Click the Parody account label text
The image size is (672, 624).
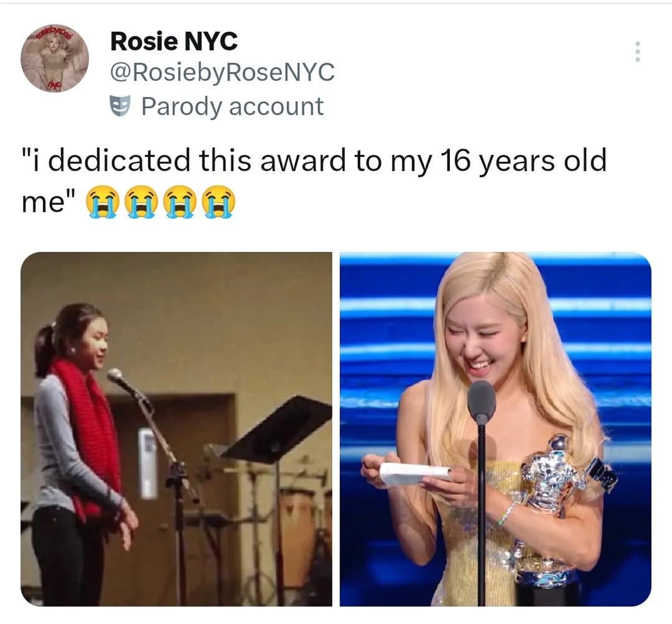pyautogui.click(x=232, y=107)
